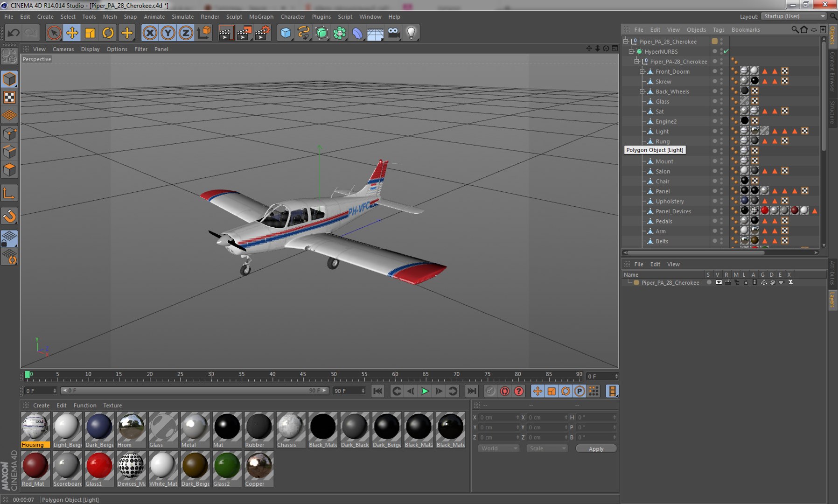
Task: Add a HyperNURBS generator from the toolbar
Action: pos(321,33)
